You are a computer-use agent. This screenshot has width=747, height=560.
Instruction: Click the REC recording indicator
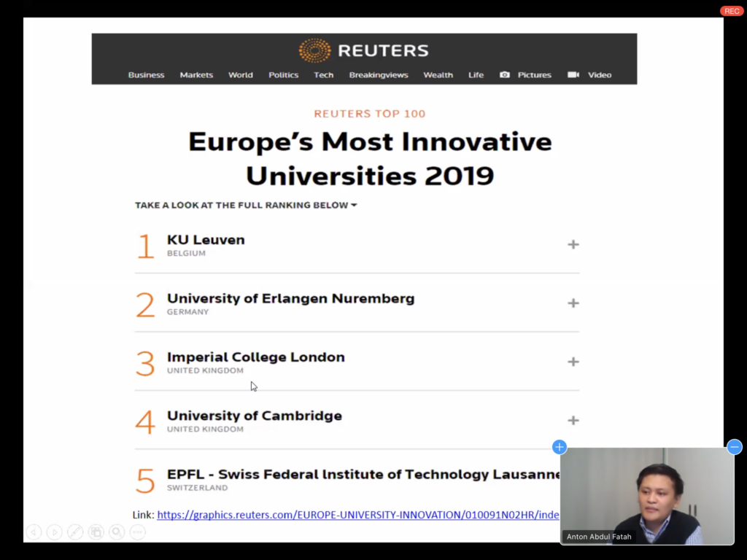[x=731, y=11]
